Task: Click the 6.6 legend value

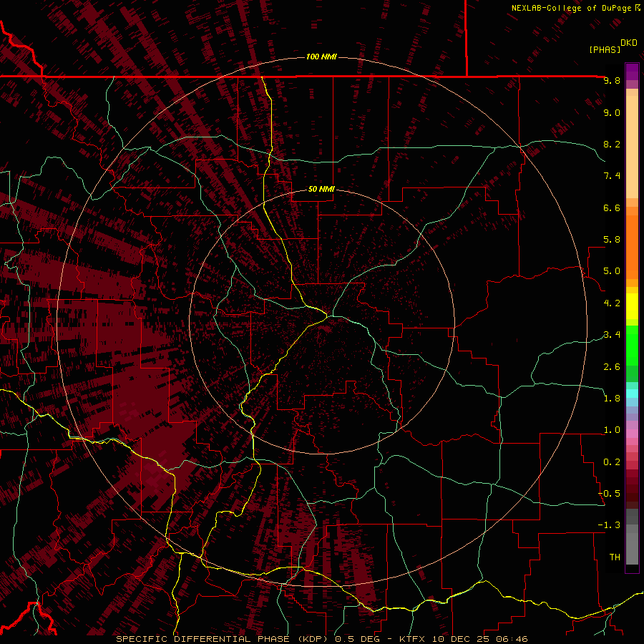Action: pos(612,208)
